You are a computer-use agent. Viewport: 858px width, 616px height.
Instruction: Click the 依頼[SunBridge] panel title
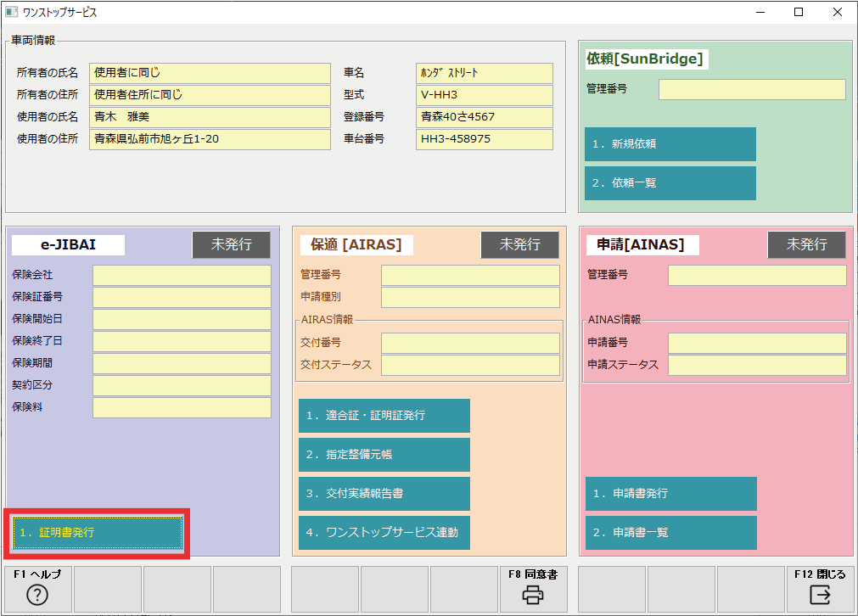[645, 59]
